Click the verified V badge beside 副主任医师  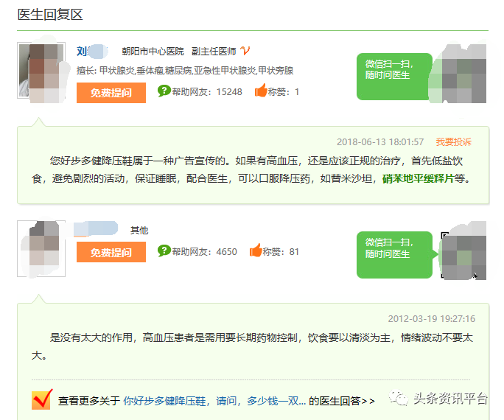245,51
